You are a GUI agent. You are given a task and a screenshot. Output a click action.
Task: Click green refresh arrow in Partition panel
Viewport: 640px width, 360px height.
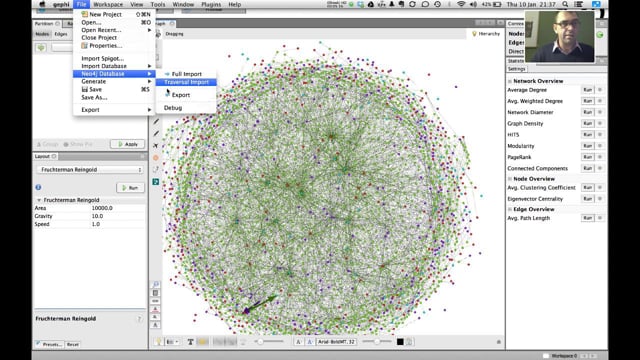(x=41, y=48)
